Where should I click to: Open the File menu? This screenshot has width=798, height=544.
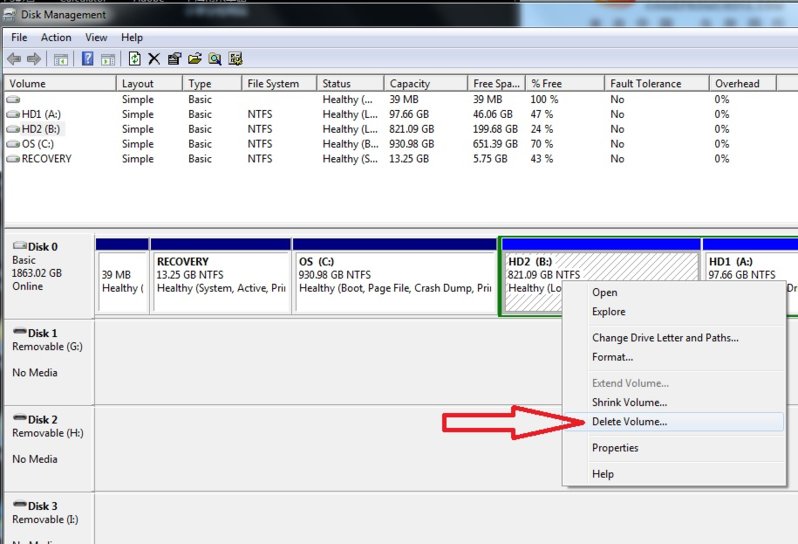click(x=19, y=38)
